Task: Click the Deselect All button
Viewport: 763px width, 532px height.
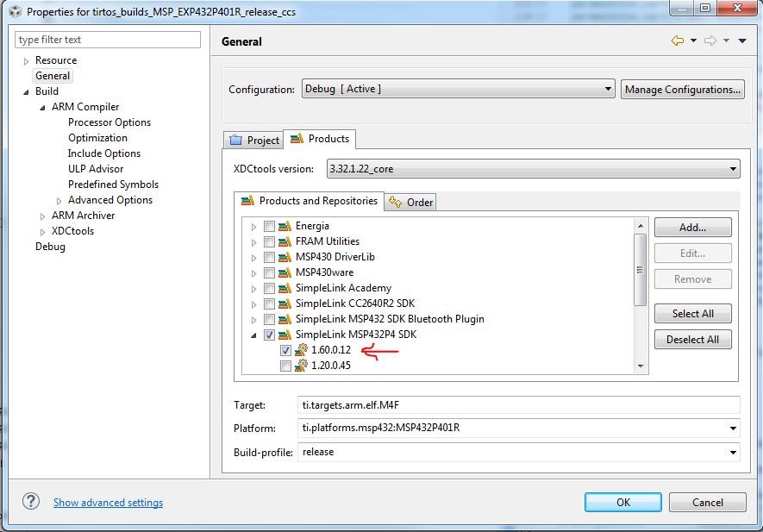Action: click(x=692, y=339)
